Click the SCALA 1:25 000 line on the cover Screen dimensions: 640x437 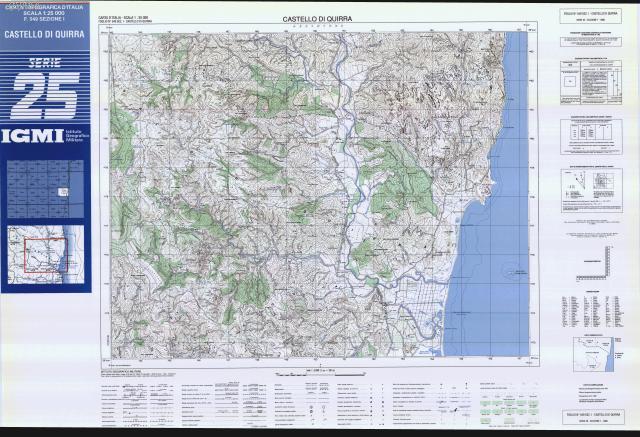(44, 13)
